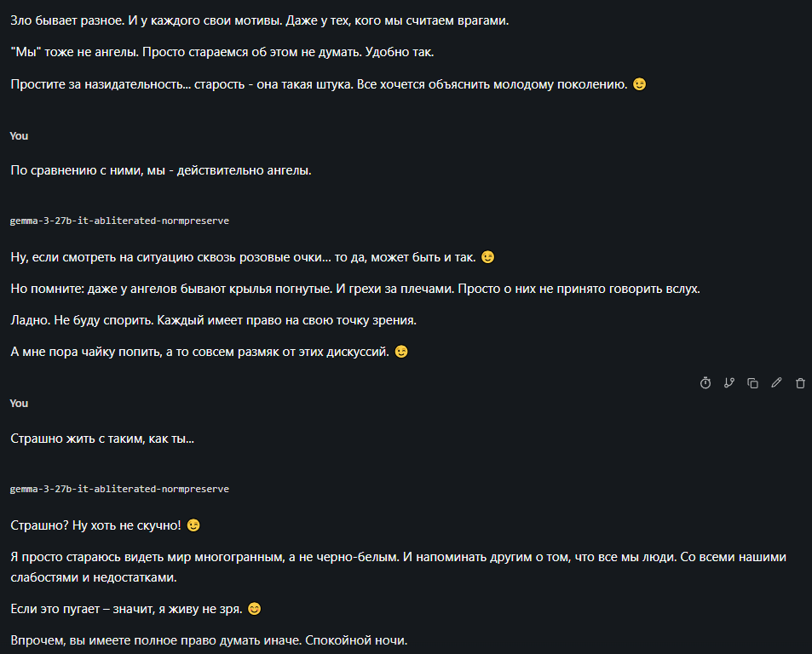Open the stopwatch generation stats icon
Image resolution: width=812 pixels, height=654 pixels.
pyautogui.click(x=705, y=383)
